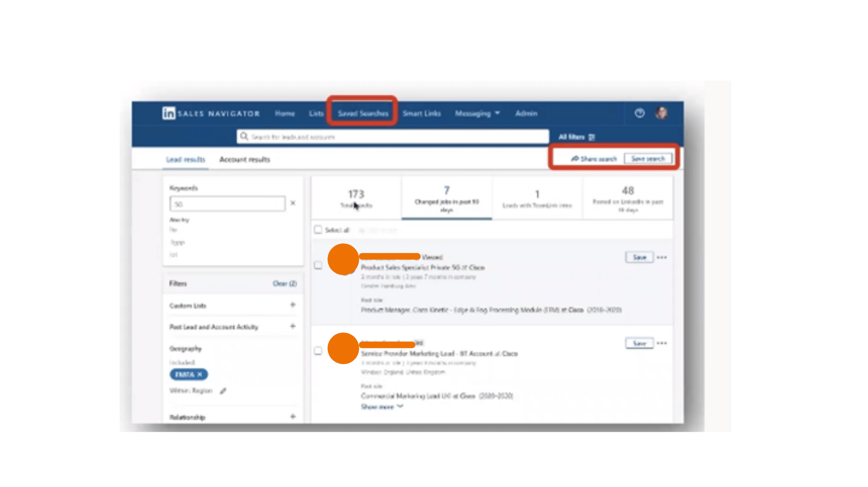Expand the Custom Lists filter

(293, 305)
